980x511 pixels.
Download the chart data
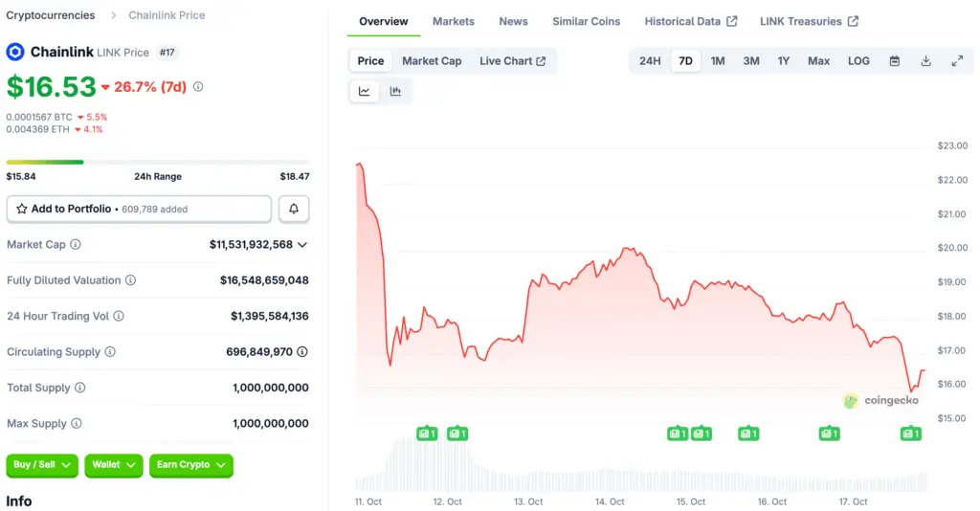pos(925,61)
